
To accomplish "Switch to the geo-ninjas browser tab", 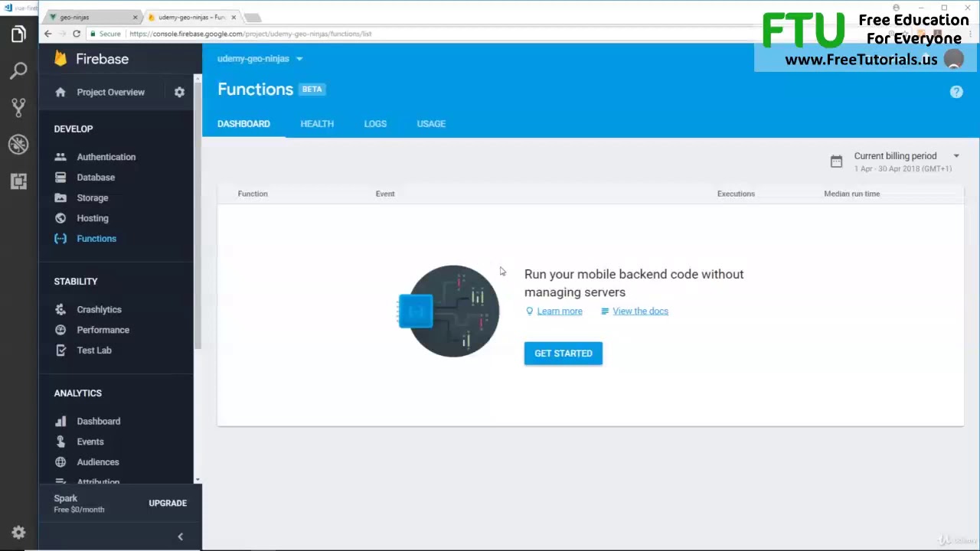I will [x=92, y=17].
